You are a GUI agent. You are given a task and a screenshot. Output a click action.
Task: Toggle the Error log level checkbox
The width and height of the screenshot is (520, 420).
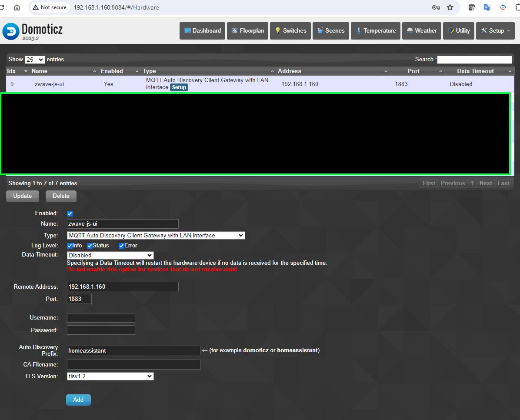click(x=121, y=246)
